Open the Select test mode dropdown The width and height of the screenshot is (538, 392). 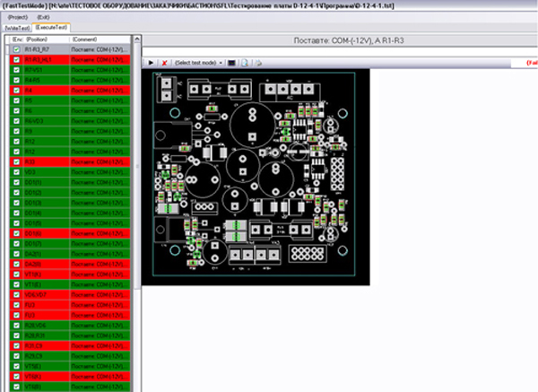point(198,63)
